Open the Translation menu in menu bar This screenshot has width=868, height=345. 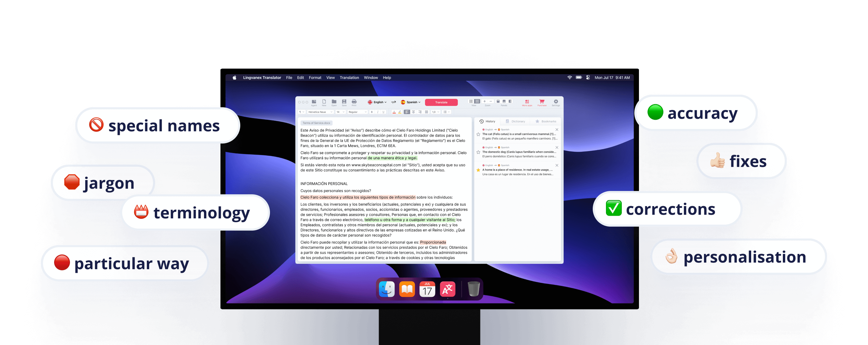349,78
